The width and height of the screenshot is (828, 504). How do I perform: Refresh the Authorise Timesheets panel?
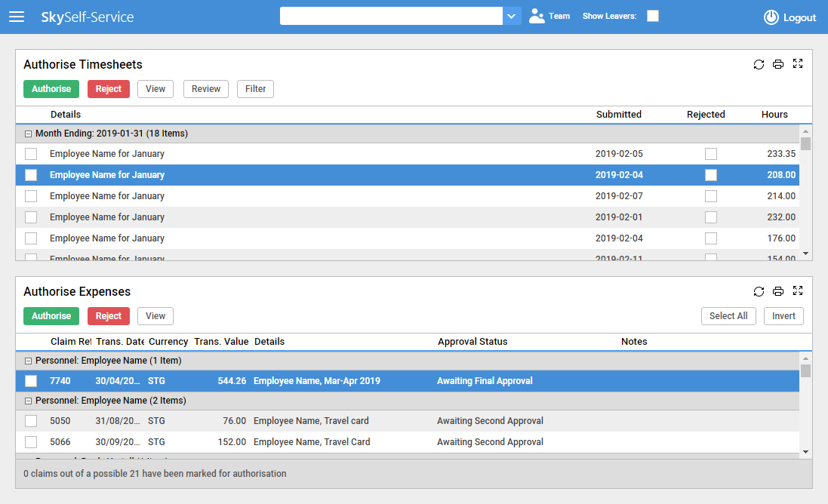tap(759, 64)
